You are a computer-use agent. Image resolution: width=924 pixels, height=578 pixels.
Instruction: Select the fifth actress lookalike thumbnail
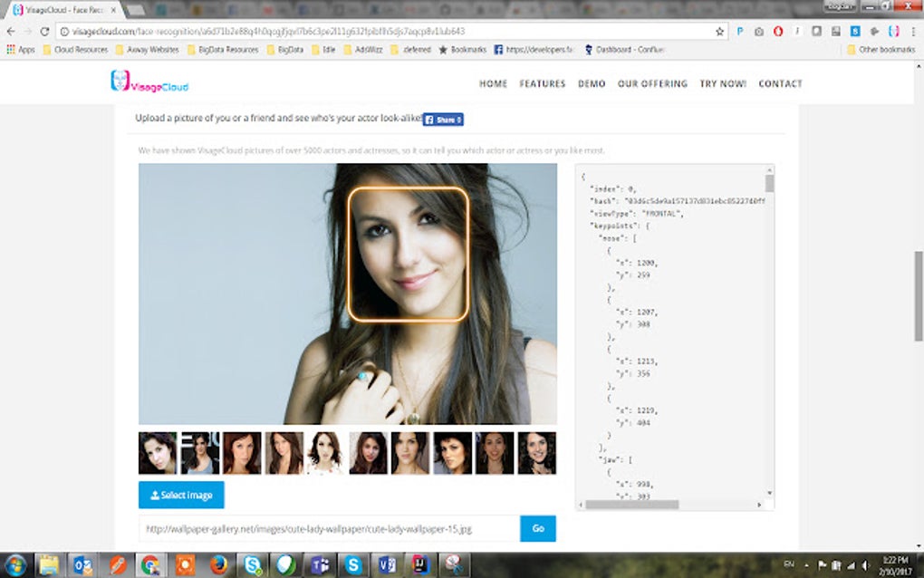click(x=323, y=451)
